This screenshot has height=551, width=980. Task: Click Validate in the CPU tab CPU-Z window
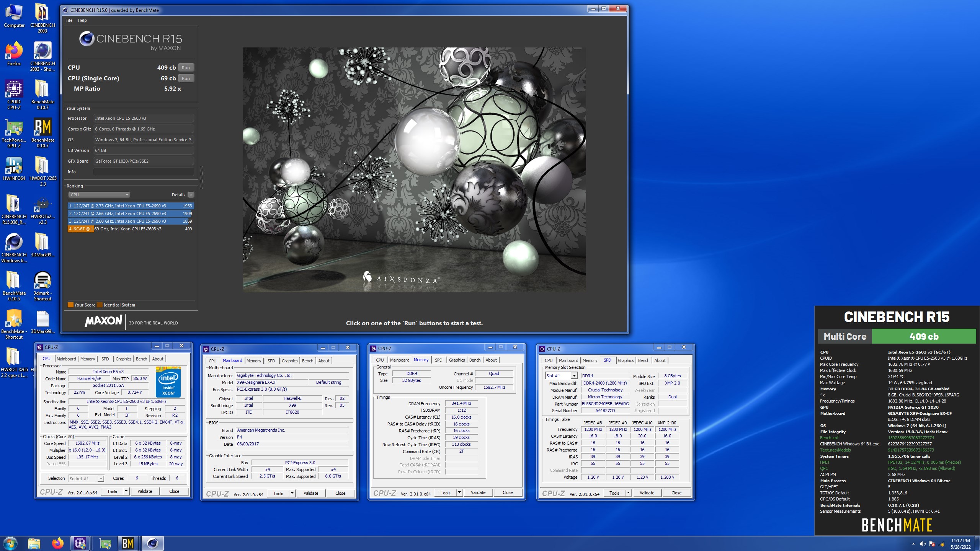tap(145, 491)
